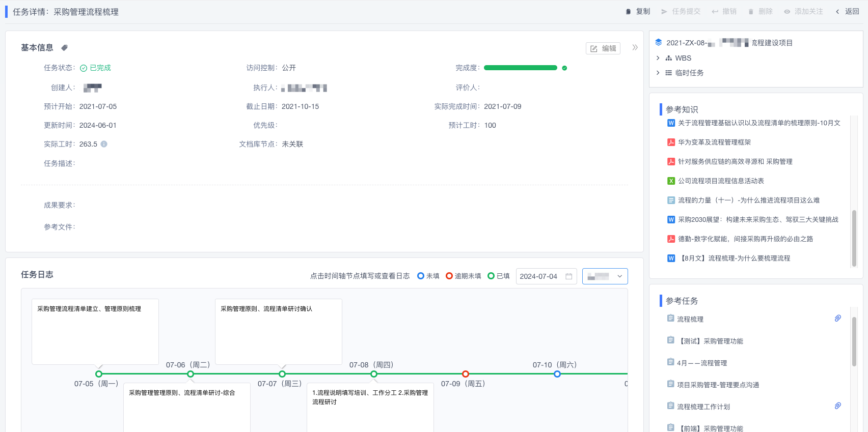Open document icon for 流程的力量（十一）
The width and height of the screenshot is (868, 432).
[671, 200]
